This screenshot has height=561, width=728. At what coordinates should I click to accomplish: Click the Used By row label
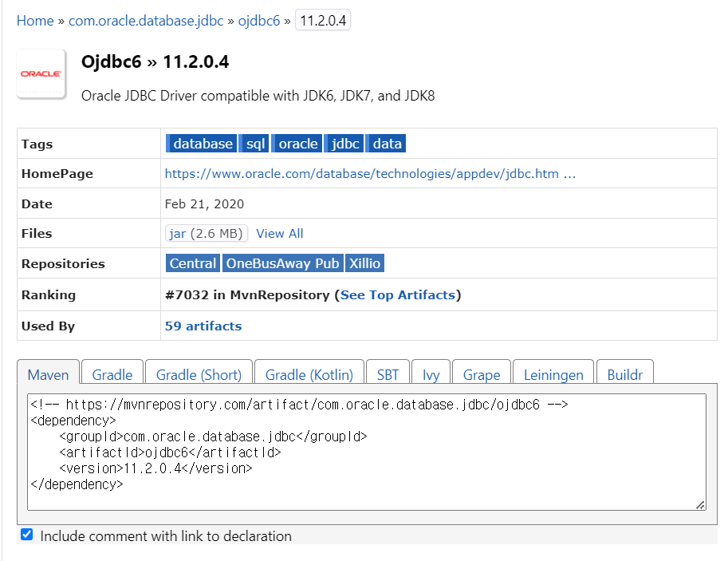click(x=48, y=326)
